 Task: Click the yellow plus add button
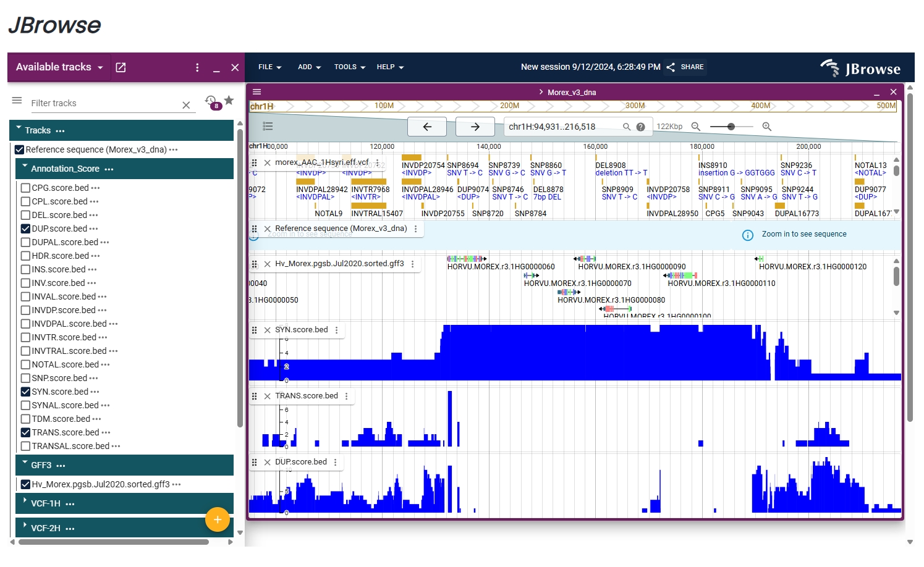(217, 520)
